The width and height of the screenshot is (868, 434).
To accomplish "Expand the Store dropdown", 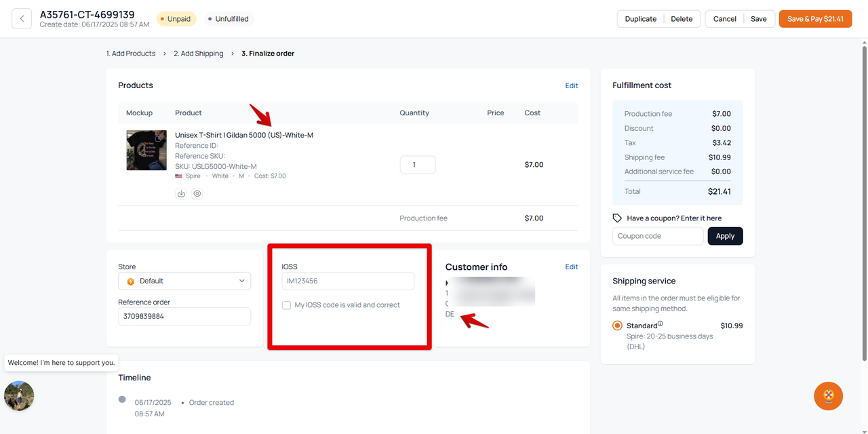I will point(242,281).
